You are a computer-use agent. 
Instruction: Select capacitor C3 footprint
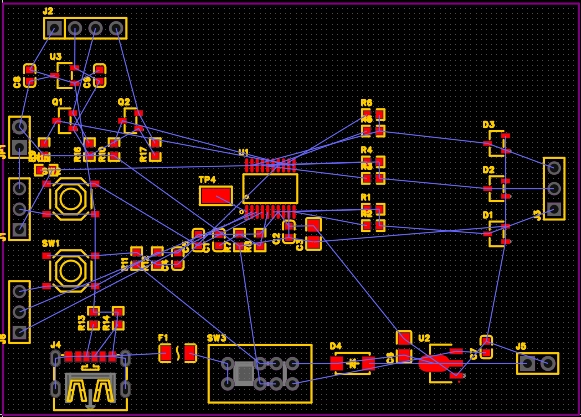[313, 234]
